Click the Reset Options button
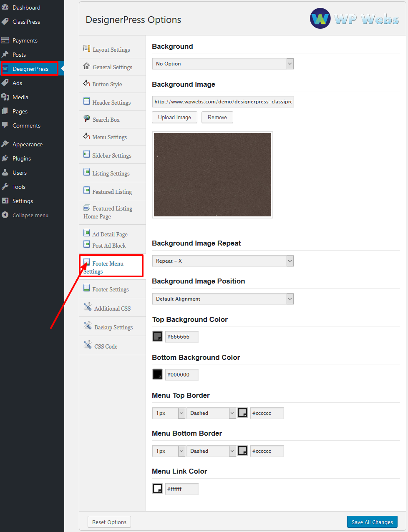 click(109, 522)
